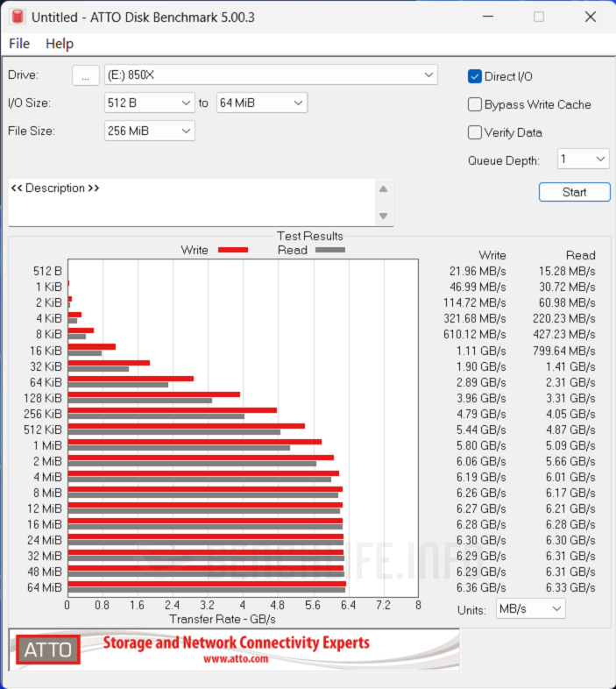Click the 16 KiB write value 1.11 GB/s
Image resolution: width=616 pixels, height=689 pixels.
click(481, 351)
